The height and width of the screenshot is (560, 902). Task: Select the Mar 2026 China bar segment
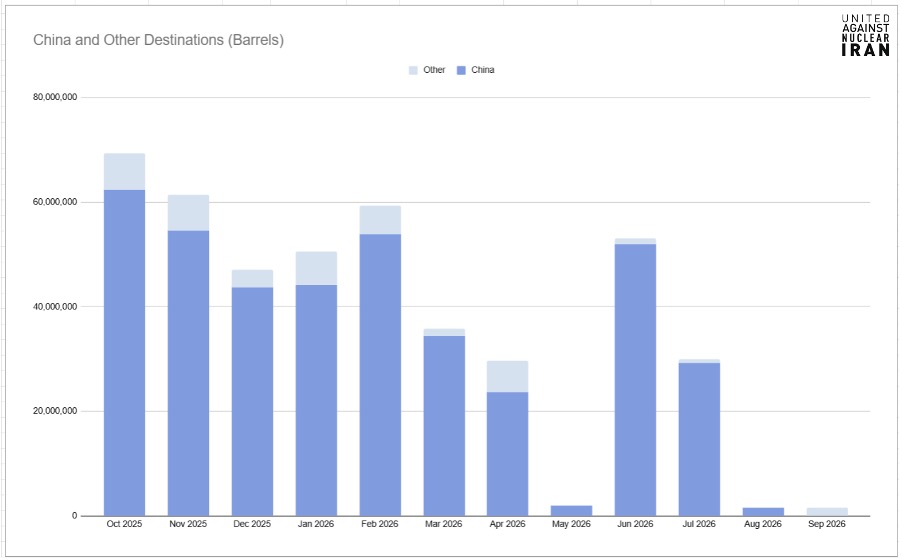[x=444, y=426]
